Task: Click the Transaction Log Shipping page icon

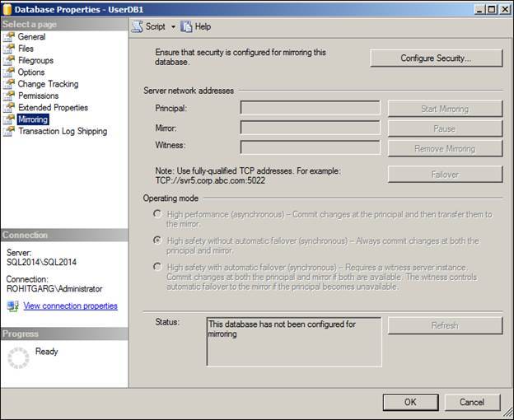Action: tap(8, 131)
